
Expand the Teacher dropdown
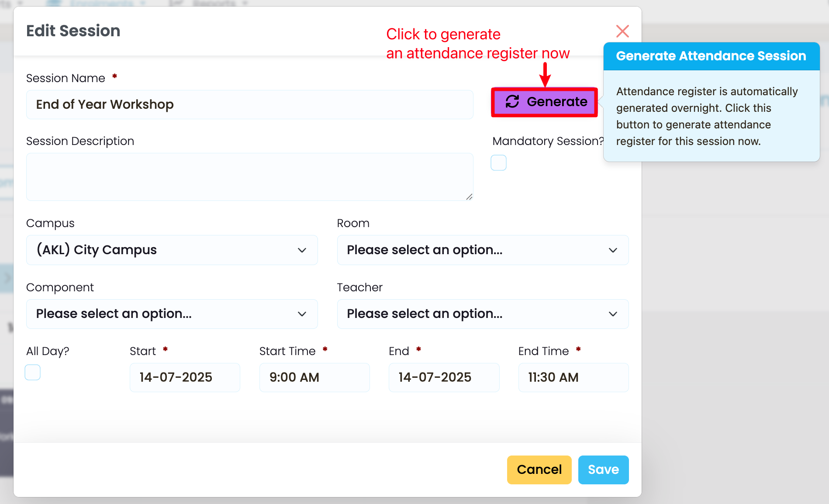(x=482, y=314)
